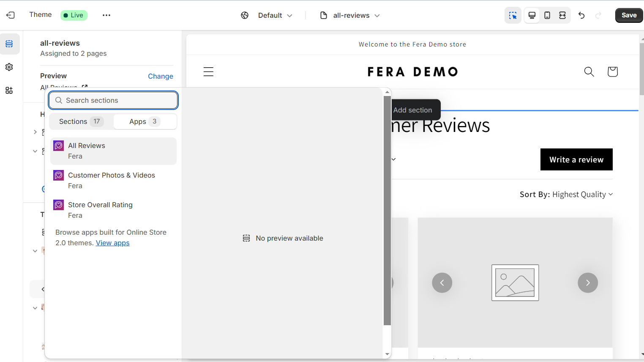The width and height of the screenshot is (644, 362).
Task: Click the Change preview link
Action: [161, 76]
